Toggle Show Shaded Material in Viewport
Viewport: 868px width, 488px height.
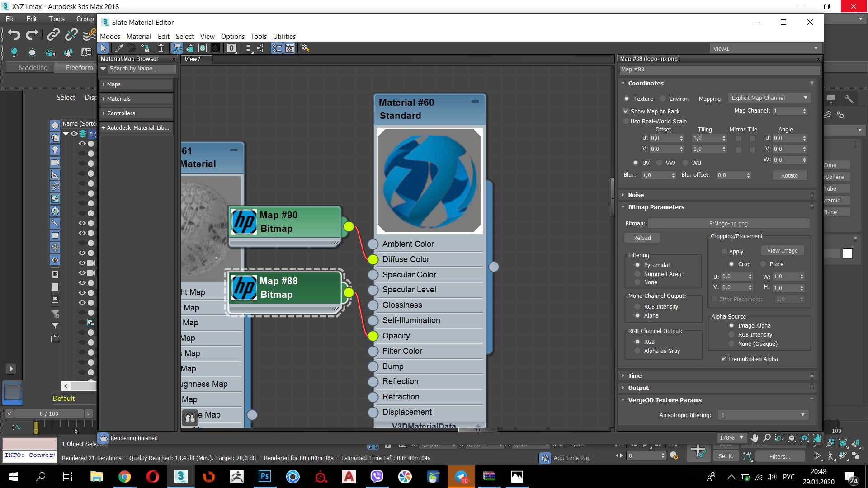(x=203, y=48)
